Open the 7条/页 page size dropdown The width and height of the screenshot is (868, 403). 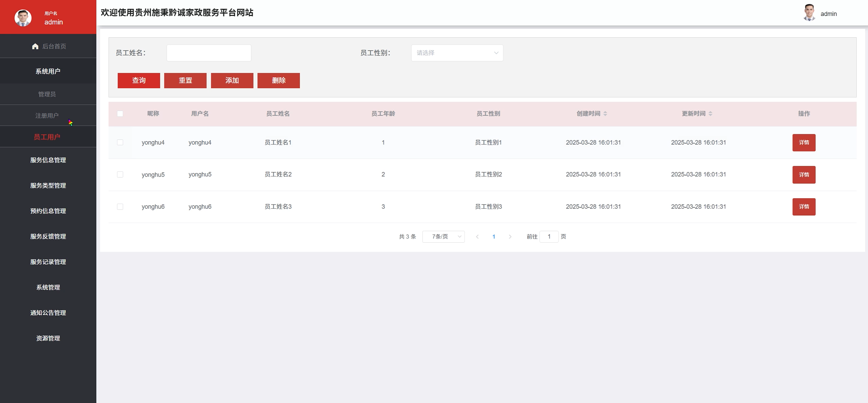click(443, 237)
